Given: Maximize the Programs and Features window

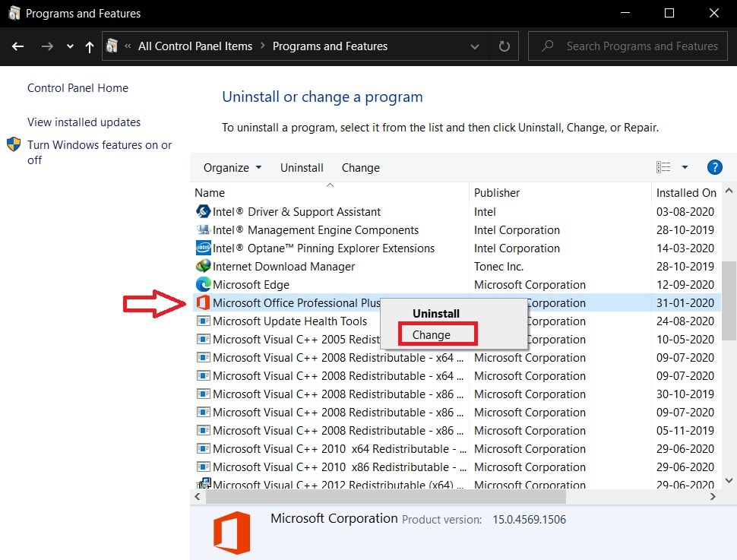Looking at the screenshot, I should pyautogui.click(x=669, y=13).
